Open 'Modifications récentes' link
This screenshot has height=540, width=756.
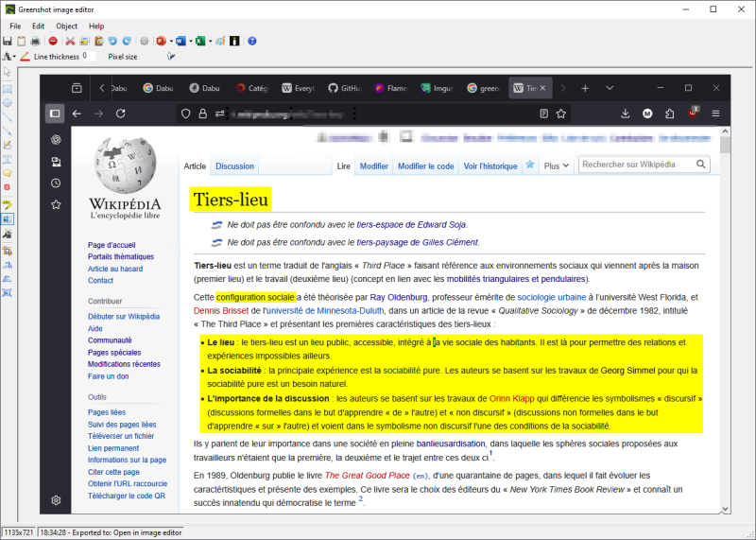[124, 364]
